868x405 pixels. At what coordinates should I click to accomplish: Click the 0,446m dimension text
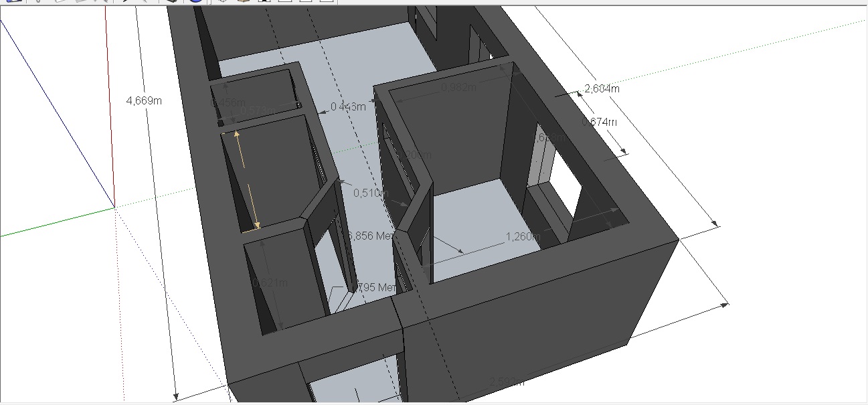tap(348, 106)
